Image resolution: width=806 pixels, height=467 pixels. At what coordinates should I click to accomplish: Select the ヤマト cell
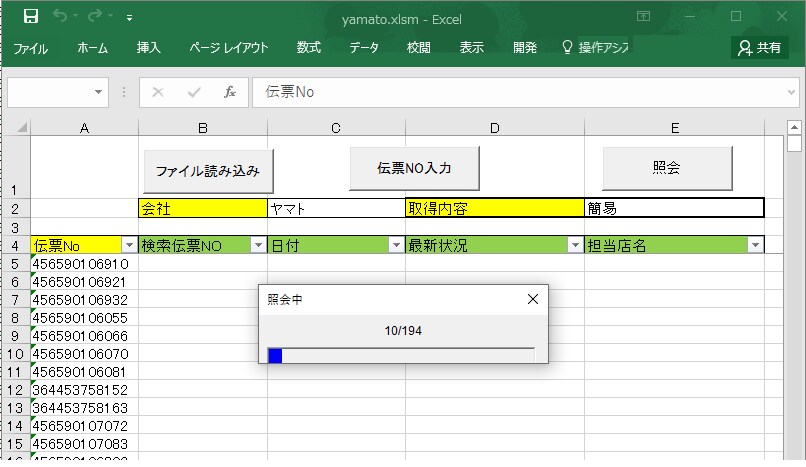[336, 209]
